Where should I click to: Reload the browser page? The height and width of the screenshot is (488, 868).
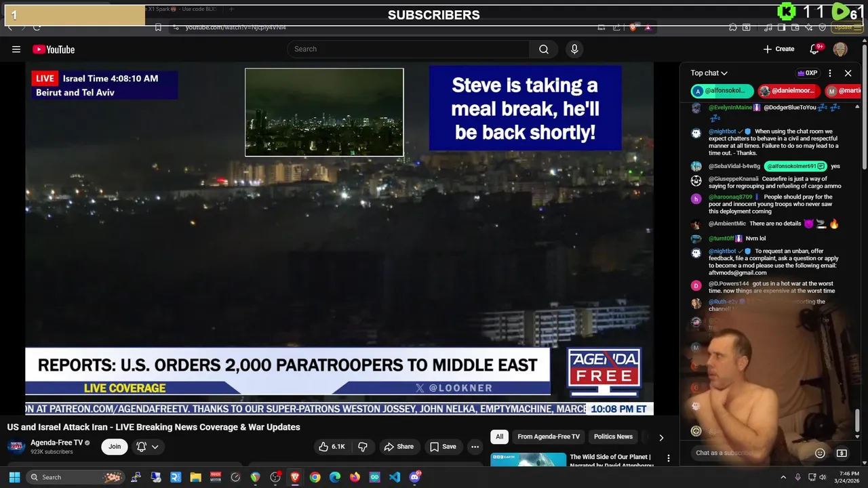click(x=37, y=27)
